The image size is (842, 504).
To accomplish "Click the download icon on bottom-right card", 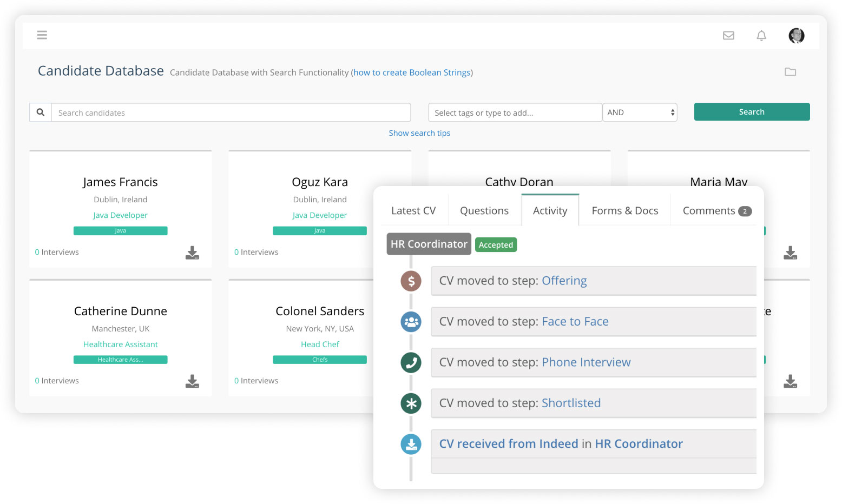I will (x=790, y=381).
